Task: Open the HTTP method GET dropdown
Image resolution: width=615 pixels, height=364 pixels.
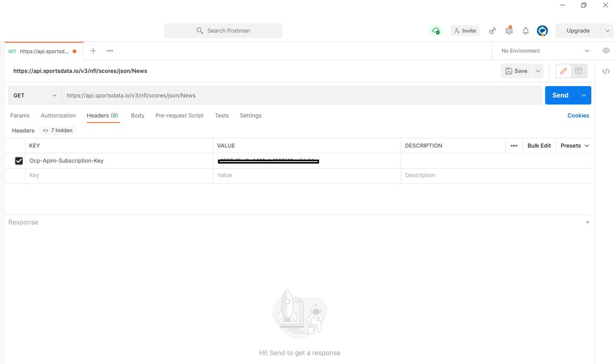Action: point(35,95)
